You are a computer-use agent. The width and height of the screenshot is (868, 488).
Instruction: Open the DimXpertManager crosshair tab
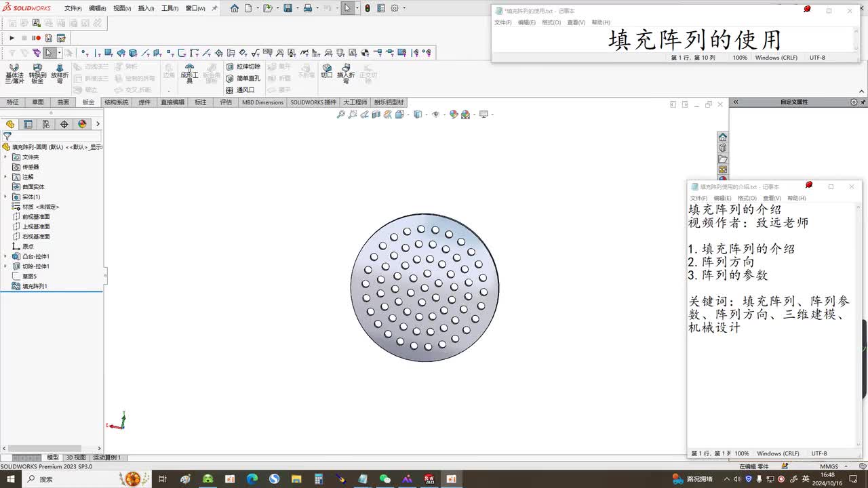pyautogui.click(x=64, y=124)
